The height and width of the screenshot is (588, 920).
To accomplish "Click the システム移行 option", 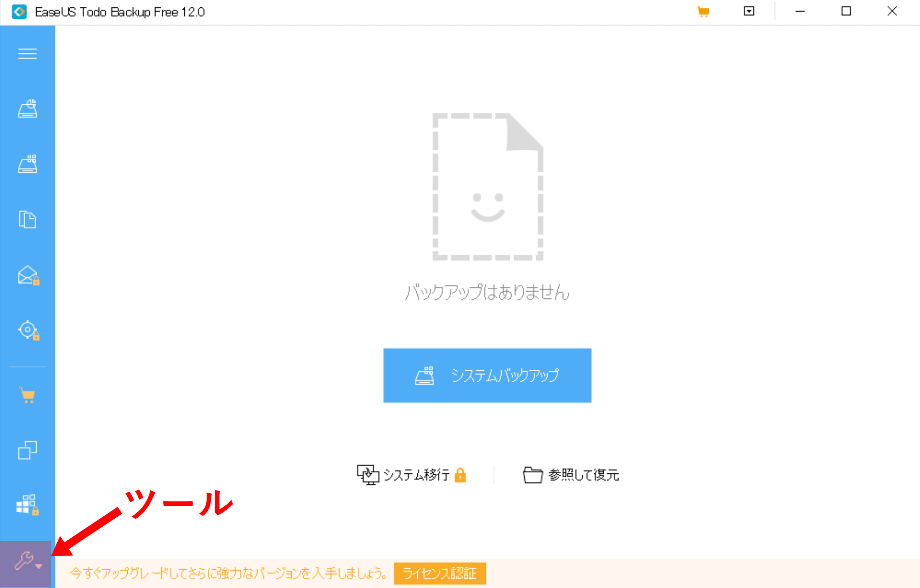I will click(411, 475).
